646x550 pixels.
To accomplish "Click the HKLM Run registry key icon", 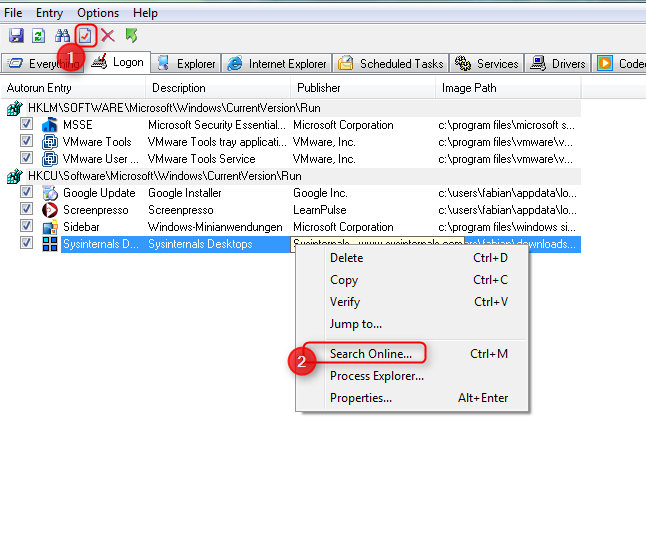I will click(14, 108).
